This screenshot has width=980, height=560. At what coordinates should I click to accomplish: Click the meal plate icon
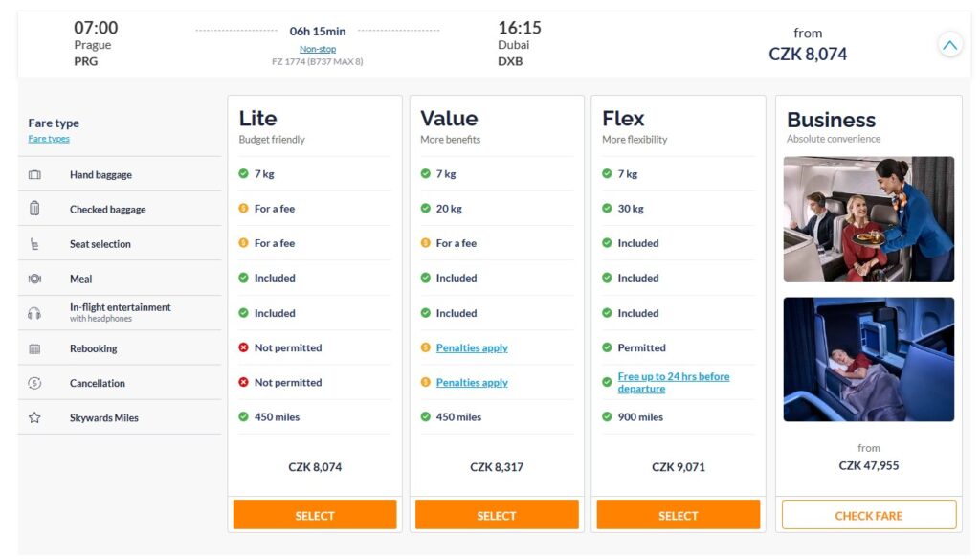pyautogui.click(x=34, y=279)
